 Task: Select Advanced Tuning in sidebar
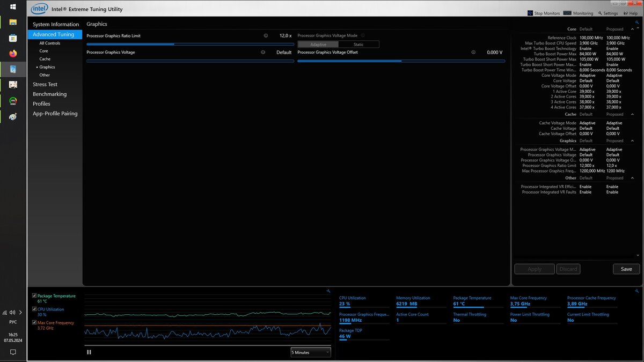[x=55, y=34]
